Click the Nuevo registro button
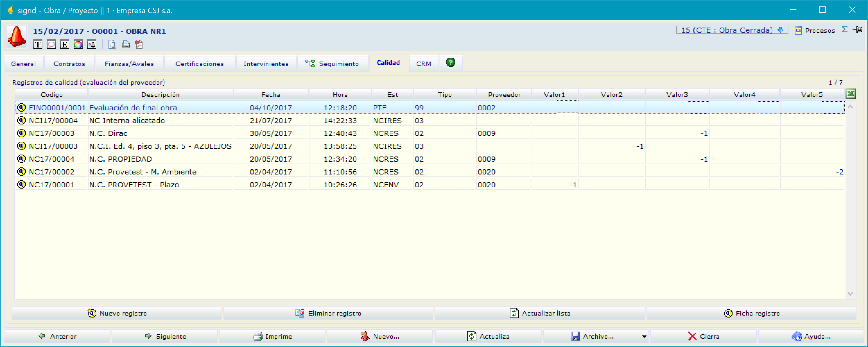868x347 pixels. [x=117, y=313]
